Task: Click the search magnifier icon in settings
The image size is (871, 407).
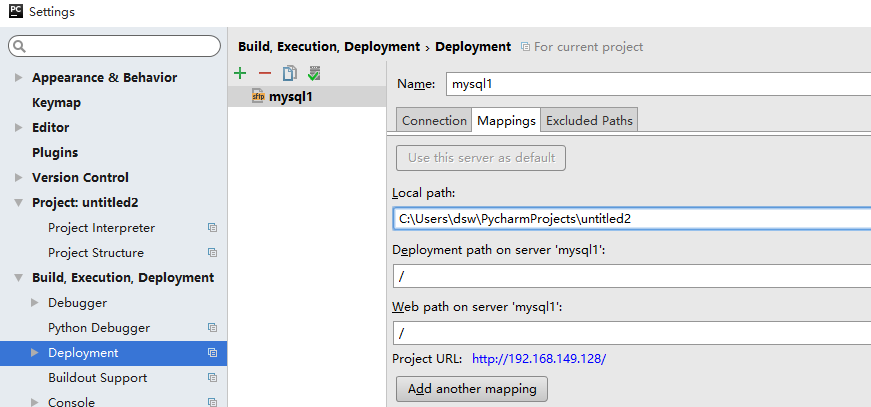Action: (x=19, y=46)
